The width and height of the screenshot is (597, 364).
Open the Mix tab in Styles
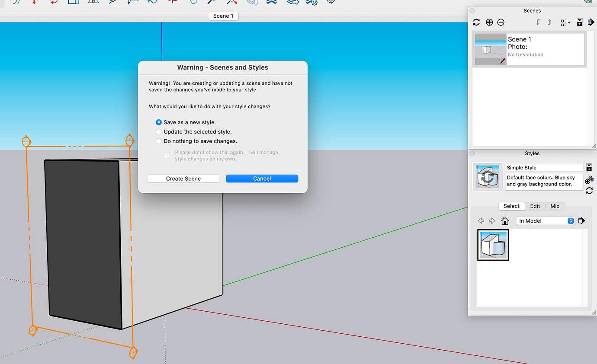[555, 206]
